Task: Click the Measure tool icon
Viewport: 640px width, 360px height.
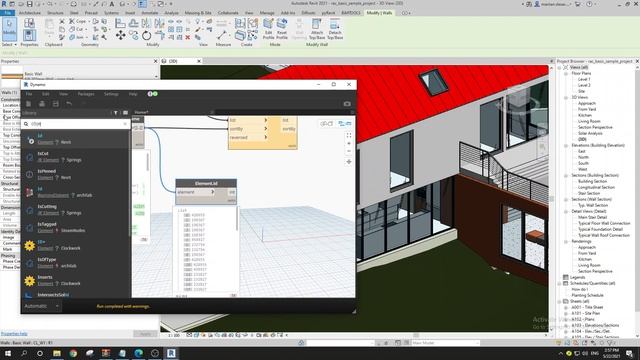Action: (222, 35)
